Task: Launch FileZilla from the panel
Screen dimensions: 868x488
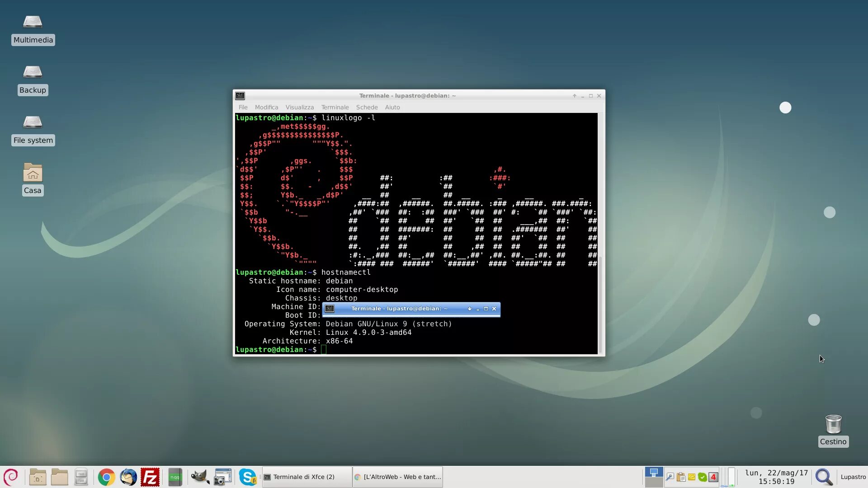Action: pos(150,477)
